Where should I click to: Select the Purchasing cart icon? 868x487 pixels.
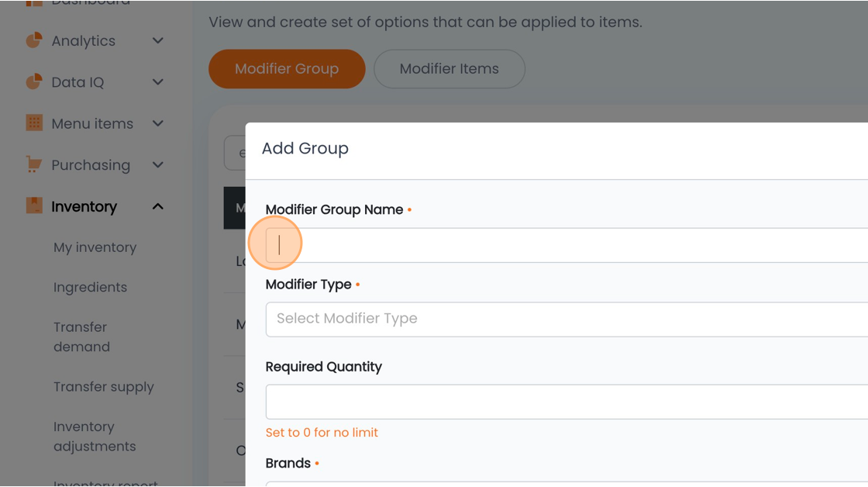coord(34,164)
